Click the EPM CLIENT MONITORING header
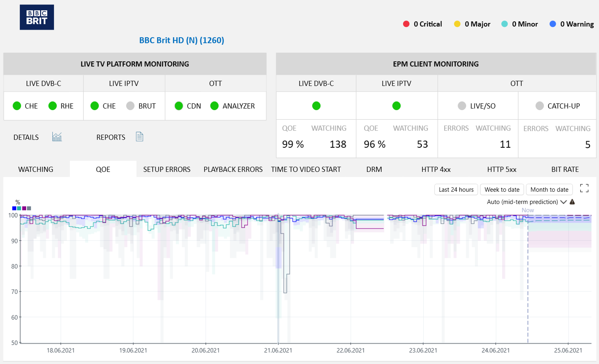This screenshot has width=599, height=364. coord(436,64)
